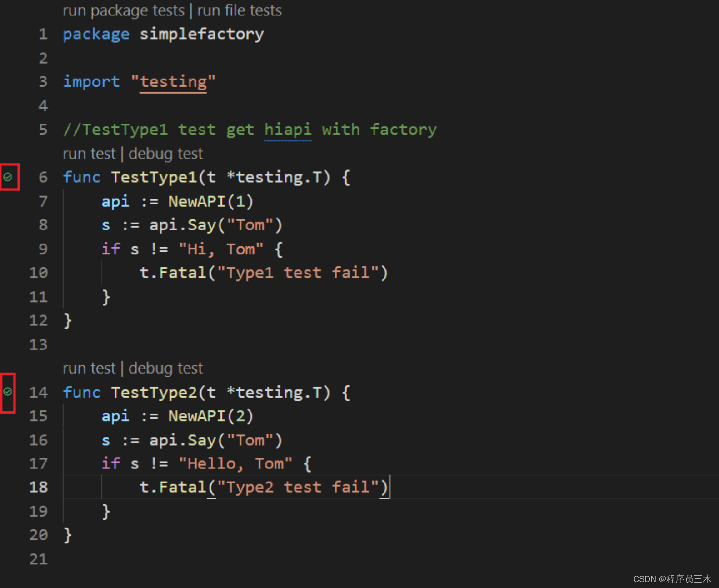Click 'run package tests' code lens

[123, 10]
